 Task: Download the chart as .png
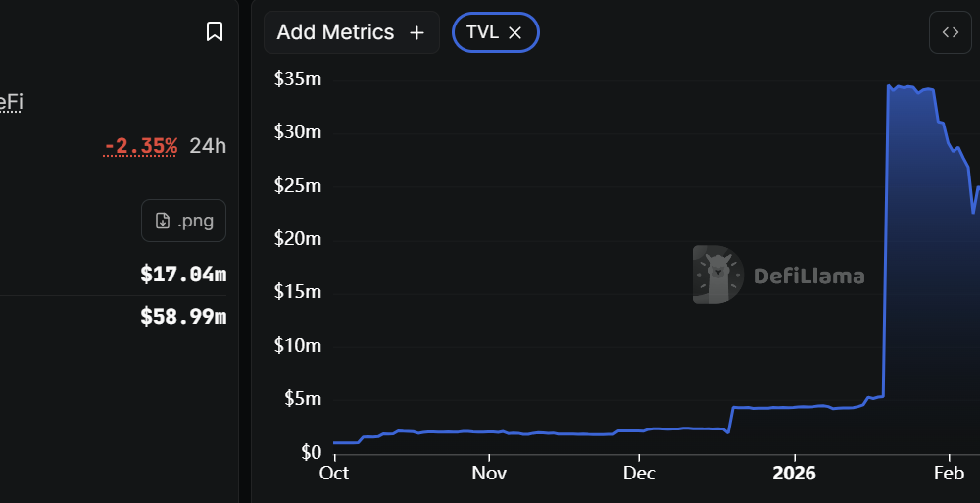click(184, 221)
